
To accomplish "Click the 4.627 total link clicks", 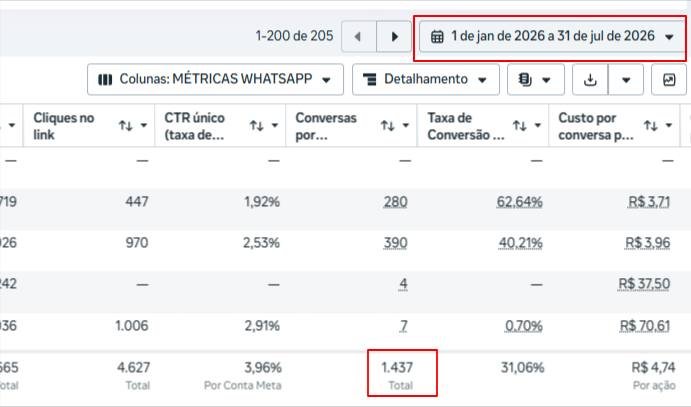I will click(x=134, y=368).
